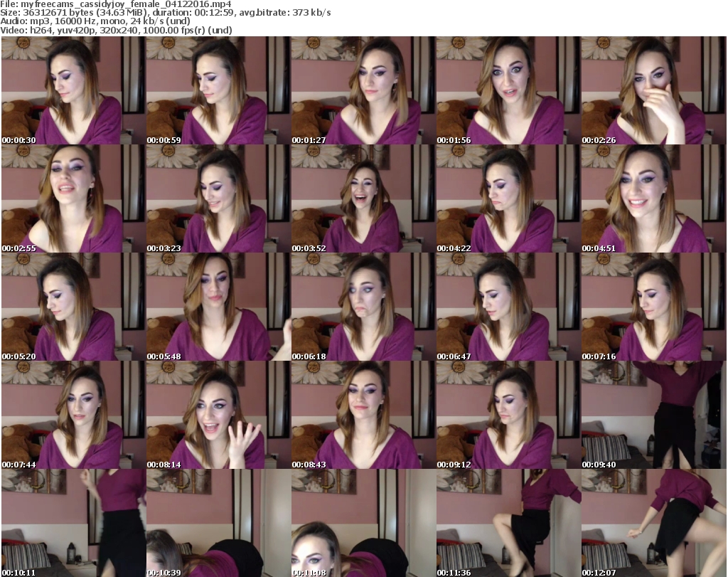The width and height of the screenshot is (728, 577).
Task: Open the frame timestamped 00:08:14
Action: (218, 415)
